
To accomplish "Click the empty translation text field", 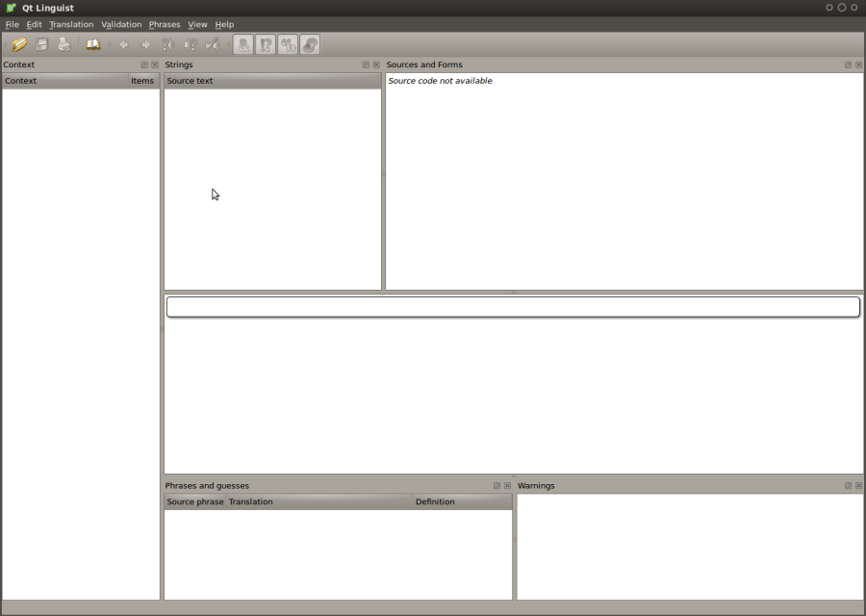I will (513, 306).
